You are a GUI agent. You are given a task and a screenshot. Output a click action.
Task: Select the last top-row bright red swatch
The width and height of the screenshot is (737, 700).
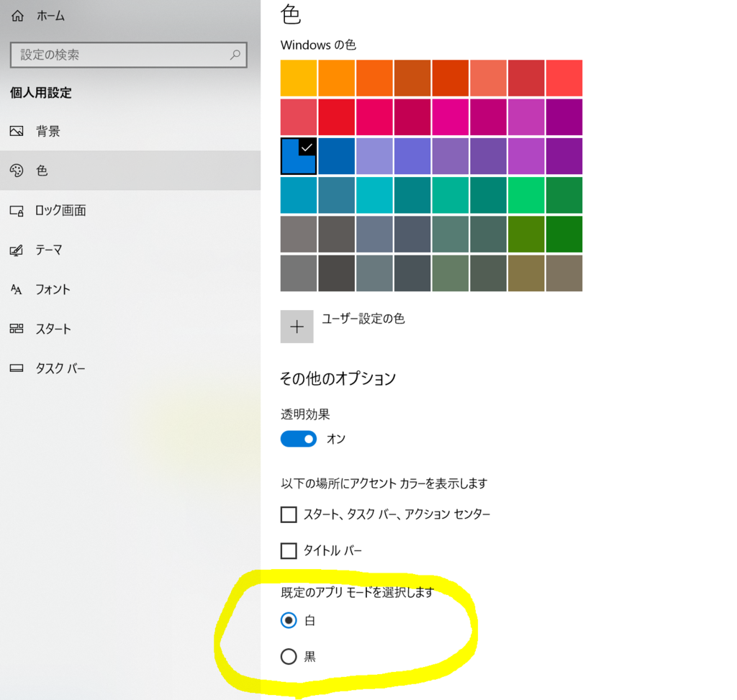tap(564, 78)
